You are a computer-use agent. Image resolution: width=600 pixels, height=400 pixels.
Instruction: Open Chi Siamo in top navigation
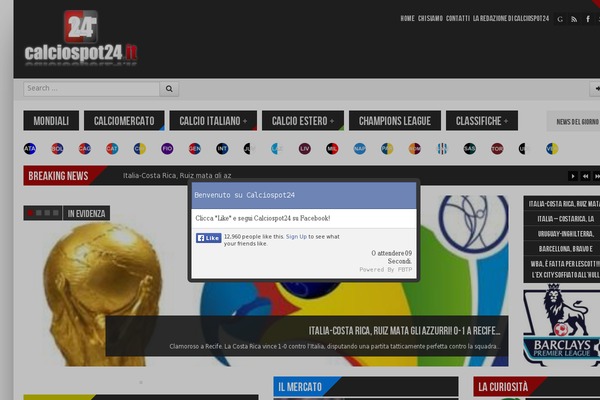click(x=430, y=18)
